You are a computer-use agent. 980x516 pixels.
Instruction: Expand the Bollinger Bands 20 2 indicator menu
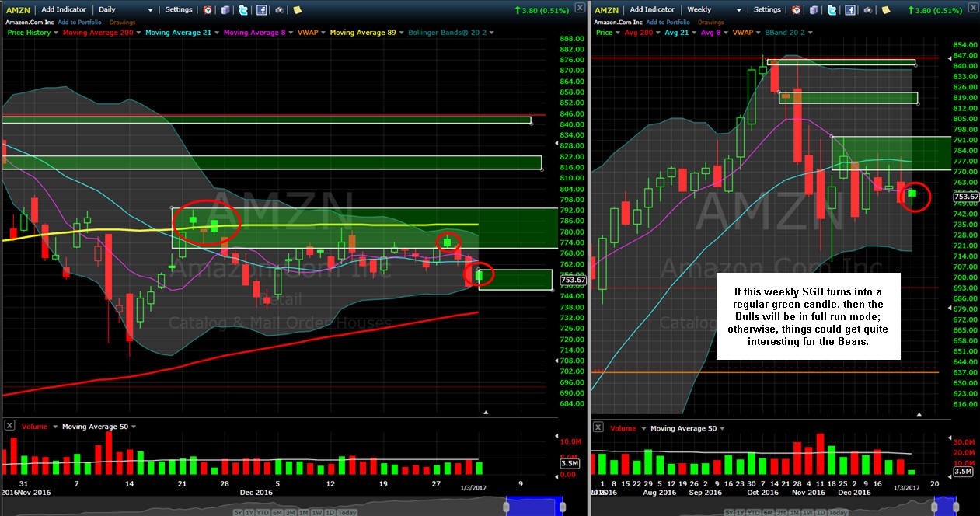(x=490, y=33)
